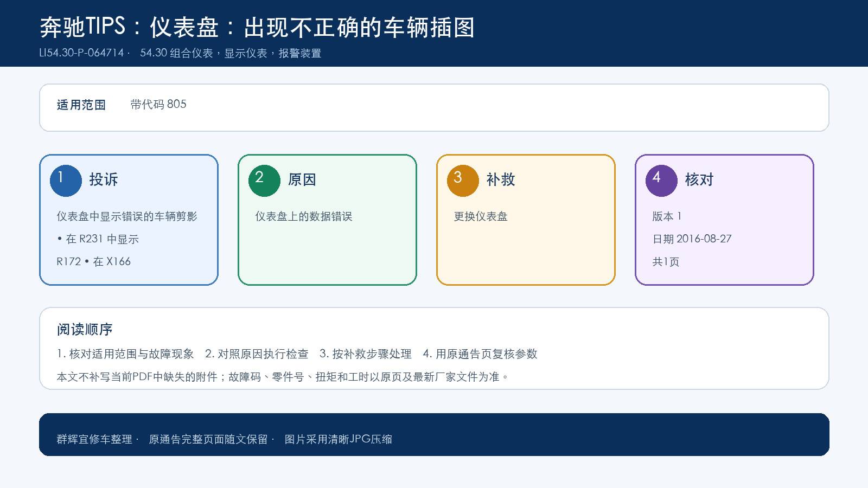Click text 更换仪表盘

[481, 216]
